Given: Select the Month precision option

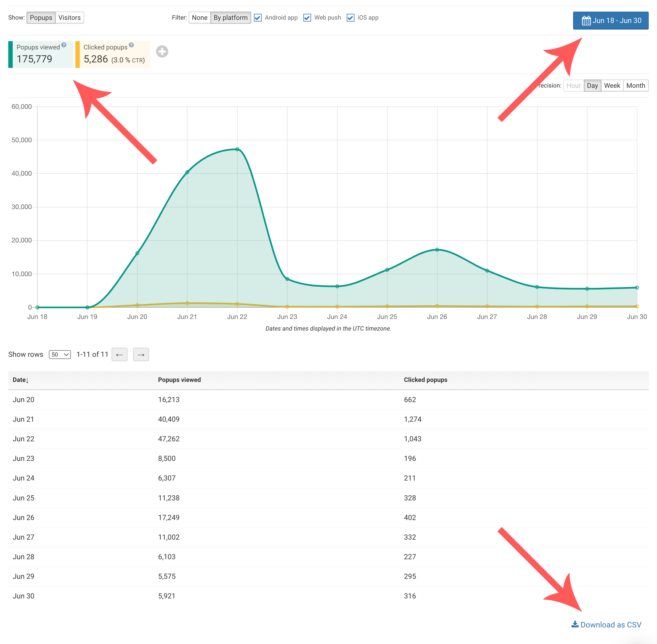Looking at the screenshot, I should pos(635,86).
